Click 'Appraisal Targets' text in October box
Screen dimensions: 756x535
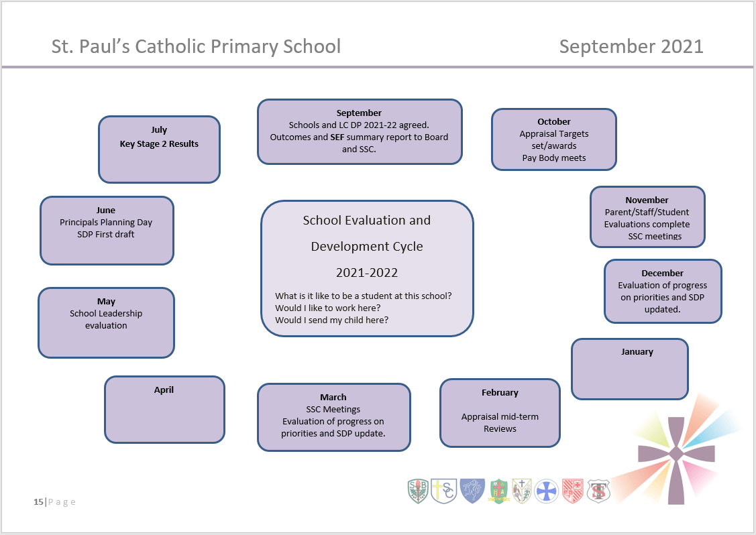(x=553, y=133)
